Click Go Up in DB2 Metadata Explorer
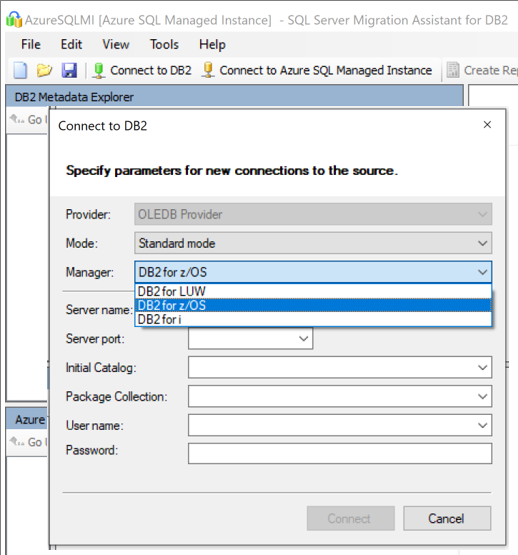Screen dimensions: 518x555 (x=28, y=120)
